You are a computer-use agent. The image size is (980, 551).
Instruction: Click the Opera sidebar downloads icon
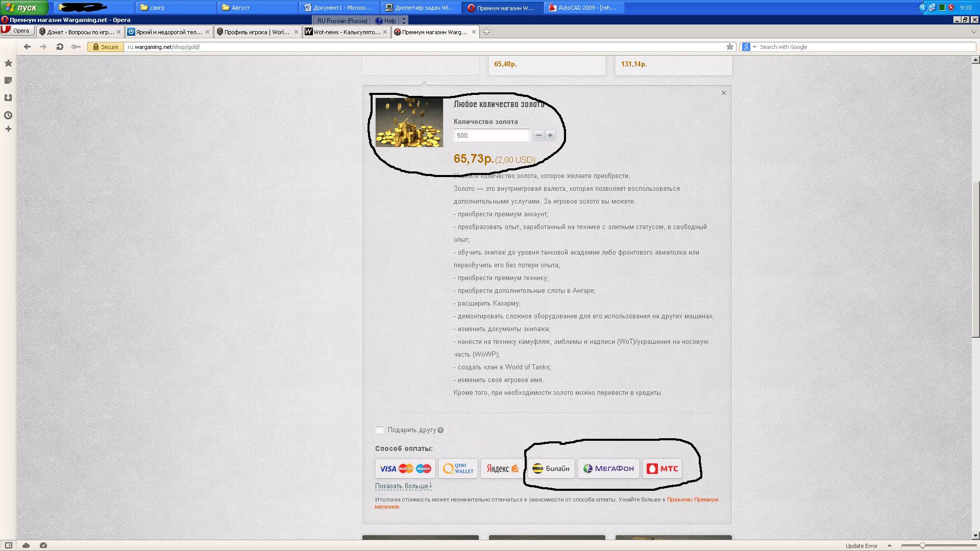(8, 98)
